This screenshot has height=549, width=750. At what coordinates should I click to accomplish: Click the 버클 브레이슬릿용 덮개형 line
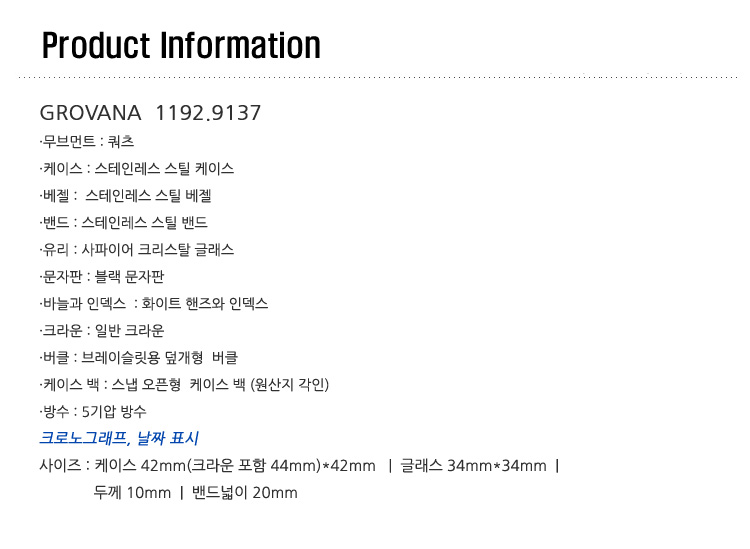tap(139, 358)
